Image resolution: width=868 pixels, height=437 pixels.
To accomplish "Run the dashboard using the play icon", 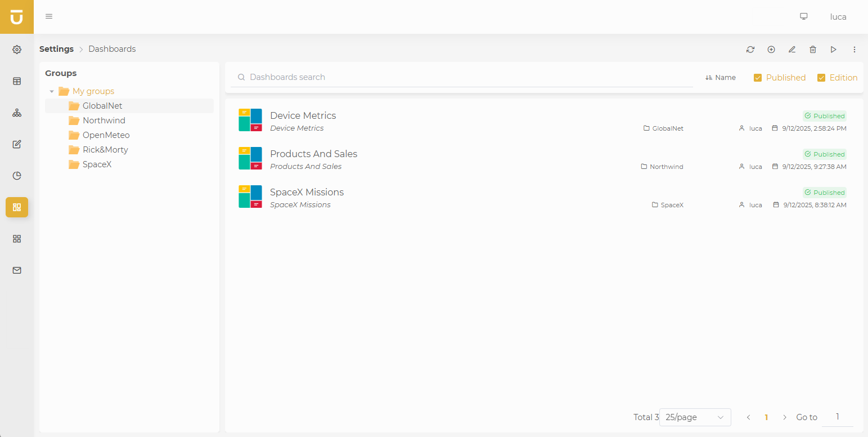I will tap(834, 50).
